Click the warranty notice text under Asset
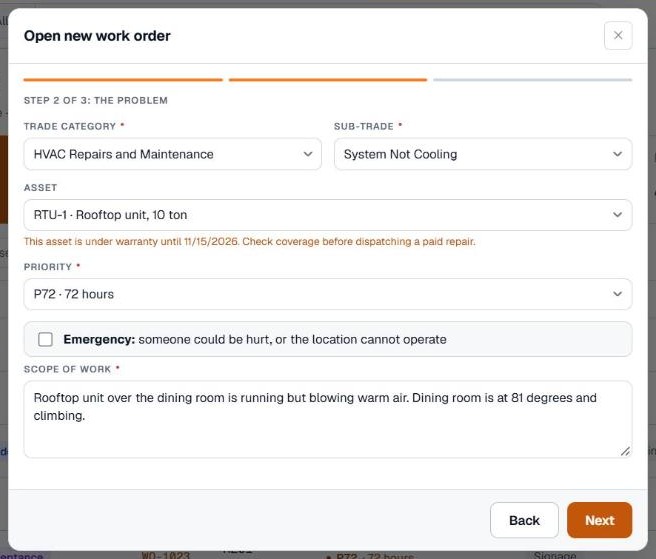The width and height of the screenshot is (656, 559). pyautogui.click(x=249, y=242)
